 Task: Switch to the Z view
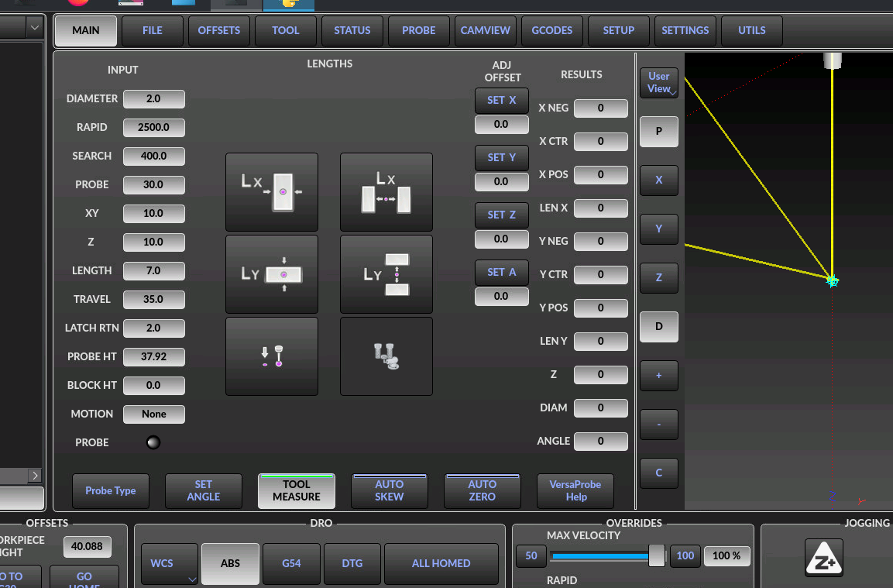659,278
